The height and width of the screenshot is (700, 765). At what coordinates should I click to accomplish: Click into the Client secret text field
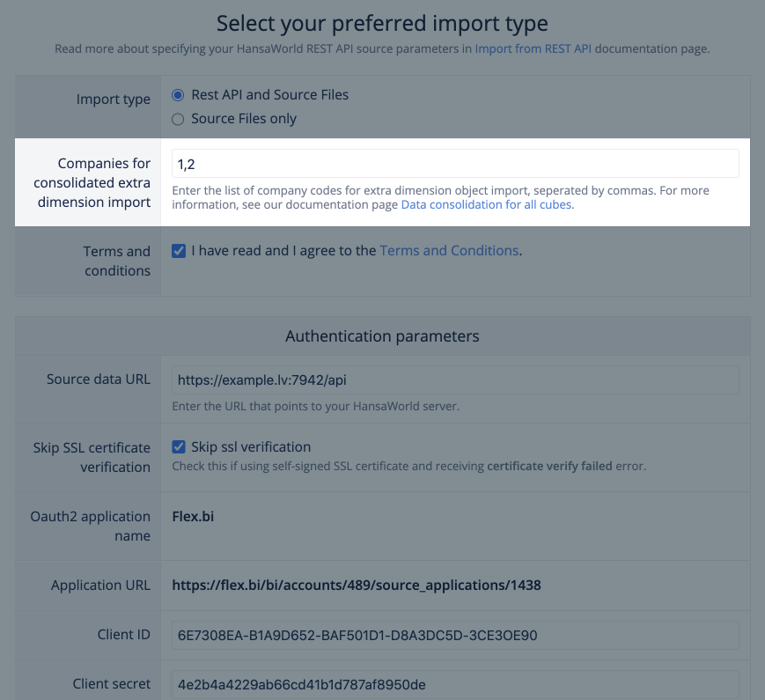pos(454,684)
